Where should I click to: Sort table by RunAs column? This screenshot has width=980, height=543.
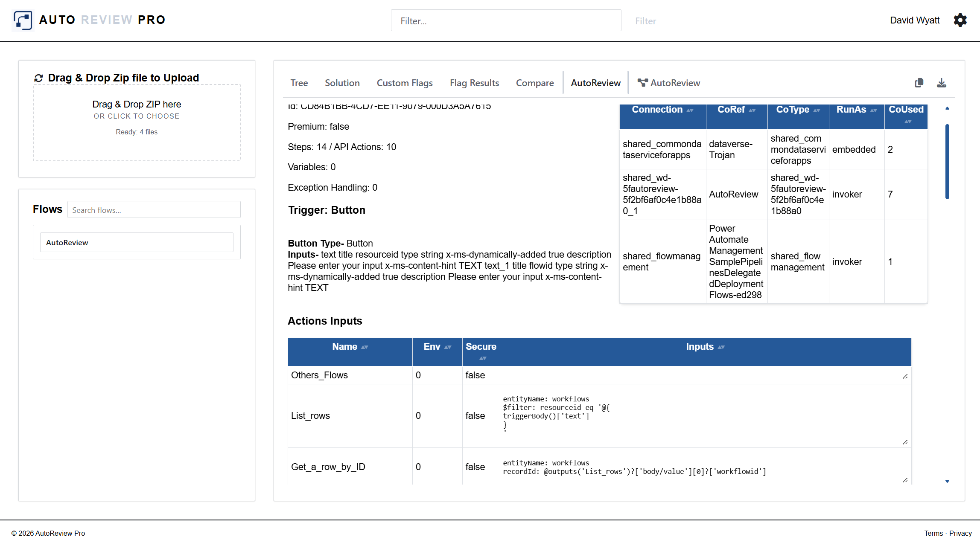(873, 110)
